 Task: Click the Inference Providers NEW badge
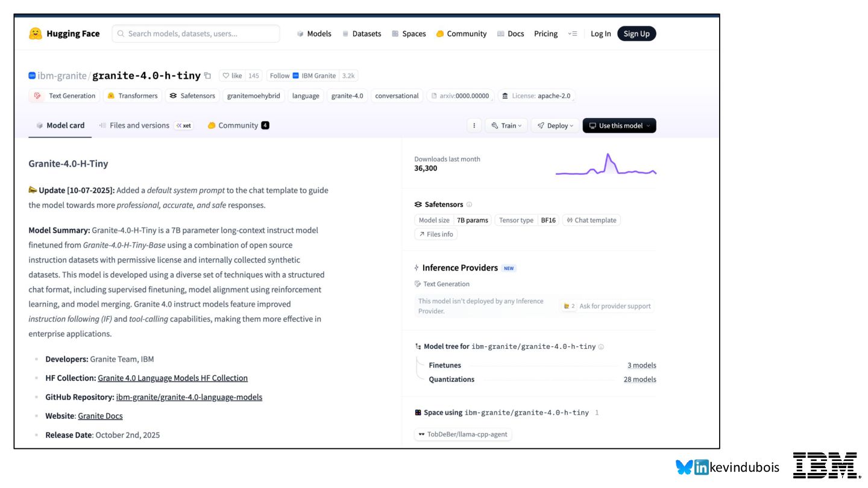click(509, 268)
